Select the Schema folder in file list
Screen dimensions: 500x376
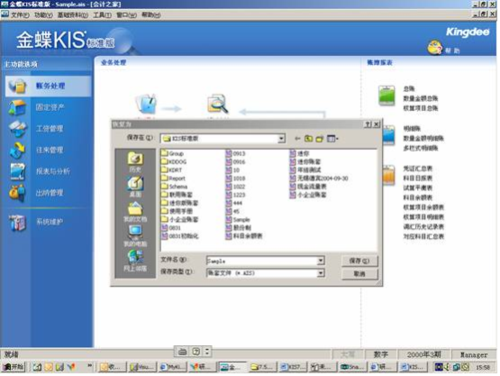click(174, 187)
